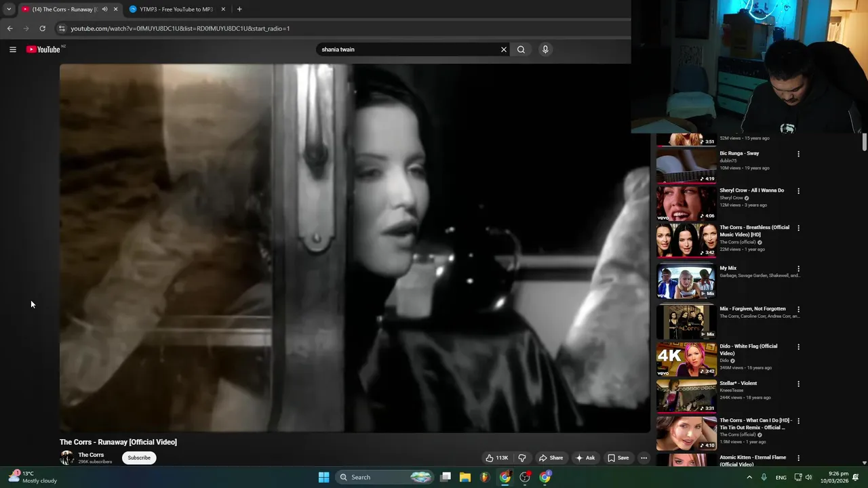Play Dido White Flag 4K thumbnail

(686, 359)
